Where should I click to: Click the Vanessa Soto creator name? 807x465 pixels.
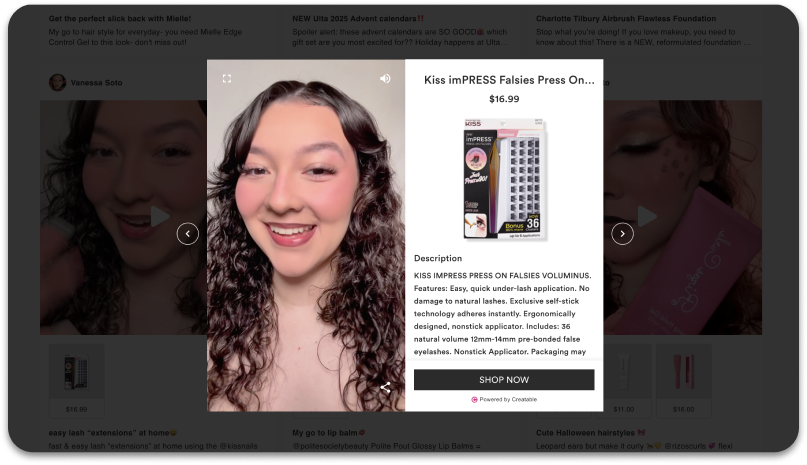tap(96, 82)
